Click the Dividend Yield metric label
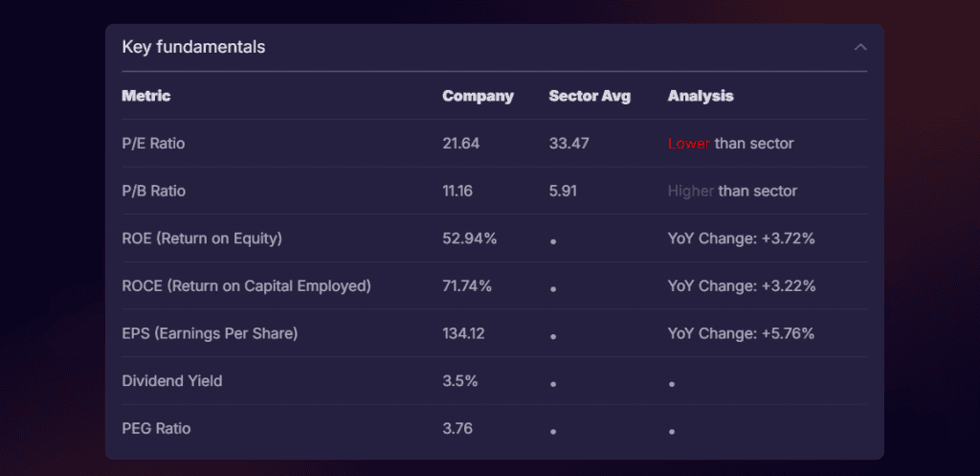Screen dimensions: 980x476 172,381
